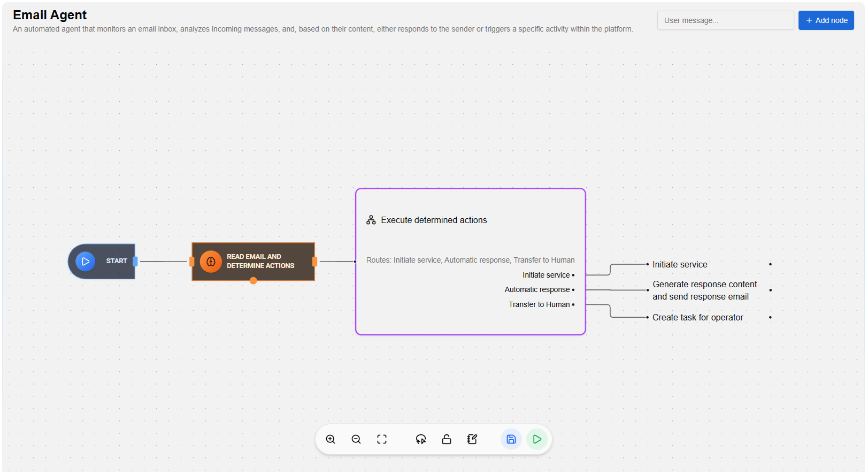Select the Generate response content node
The height and width of the screenshot is (475, 868).
pyautogui.click(x=704, y=290)
